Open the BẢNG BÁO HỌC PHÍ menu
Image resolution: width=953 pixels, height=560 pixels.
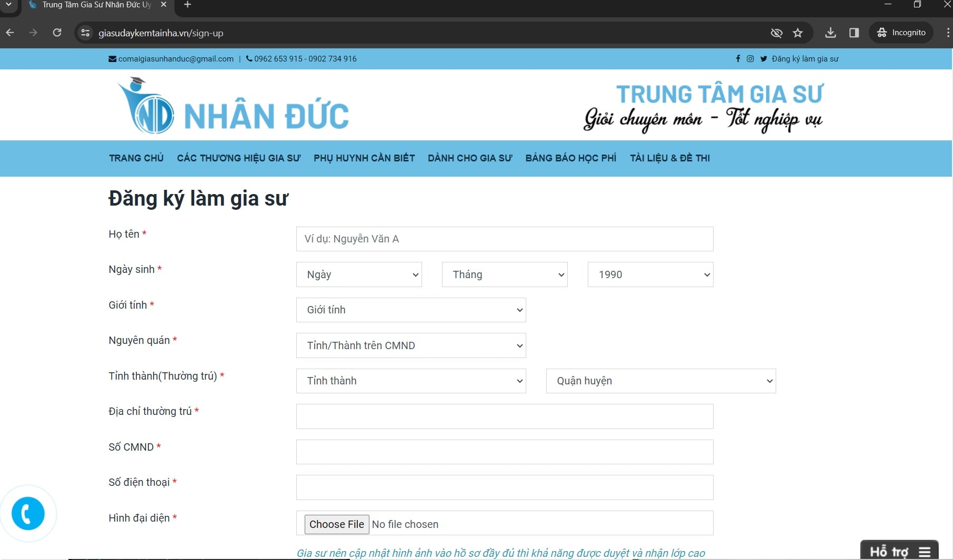(x=570, y=158)
